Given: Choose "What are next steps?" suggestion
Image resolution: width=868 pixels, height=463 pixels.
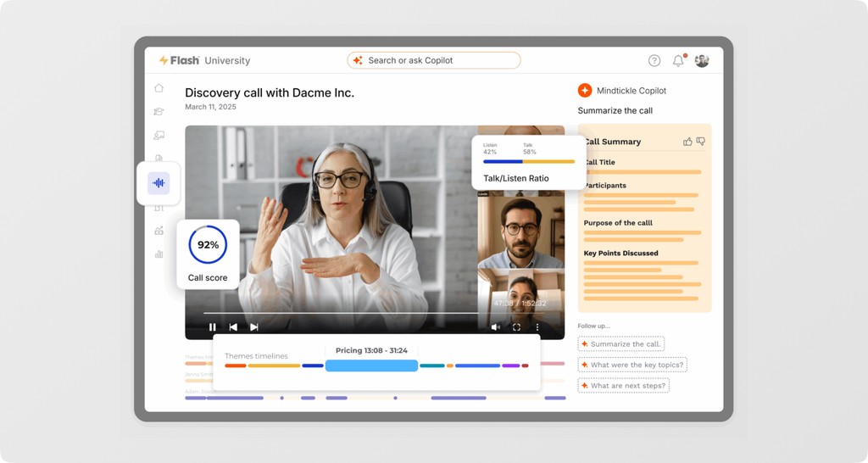Looking at the screenshot, I should click(623, 386).
